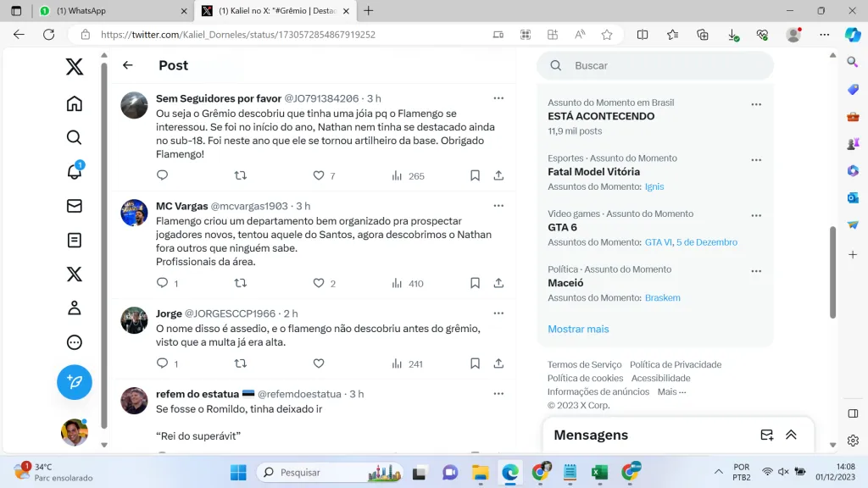Click the back arrow next to Post
868x488 pixels.
click(128, 65)
